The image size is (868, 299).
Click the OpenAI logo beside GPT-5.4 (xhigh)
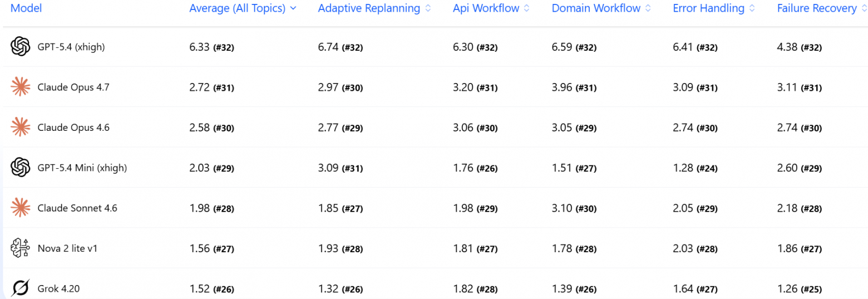click(20, 47)
